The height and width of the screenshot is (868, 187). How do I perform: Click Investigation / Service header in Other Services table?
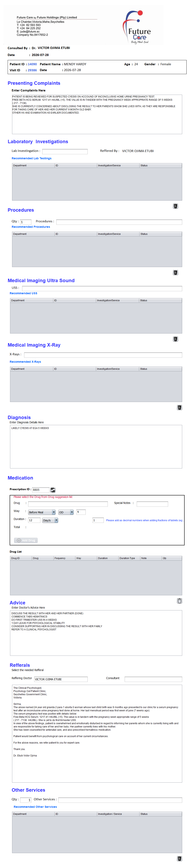(x=118, y=814)
